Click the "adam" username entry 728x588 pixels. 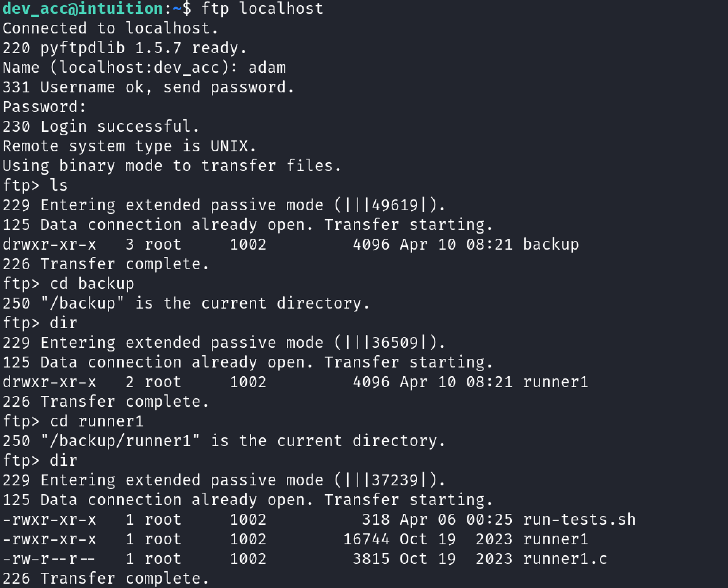[x=267, y=68]
